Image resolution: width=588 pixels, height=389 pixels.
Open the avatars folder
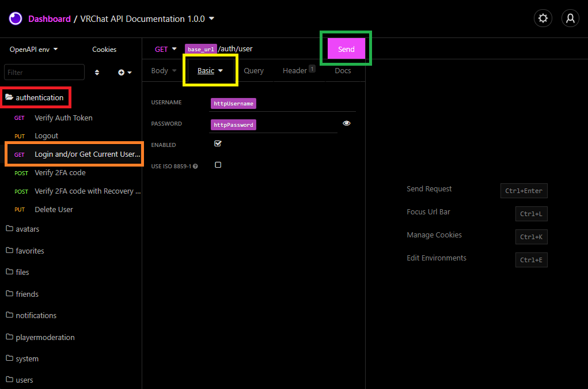click(27, 229)
